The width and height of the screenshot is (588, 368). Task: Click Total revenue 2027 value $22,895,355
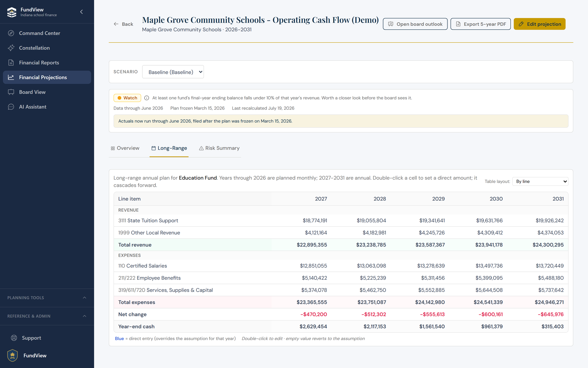click(312, 245)
